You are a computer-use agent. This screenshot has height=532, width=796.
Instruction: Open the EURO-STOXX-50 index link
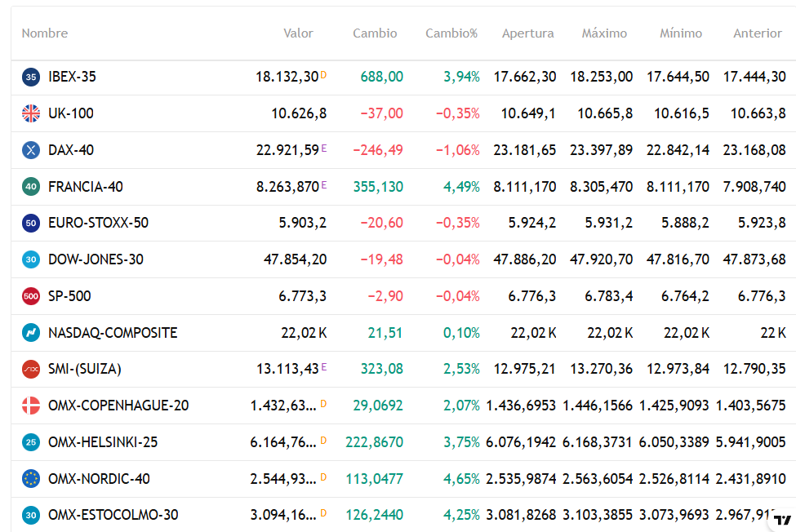tap(98, 223)
